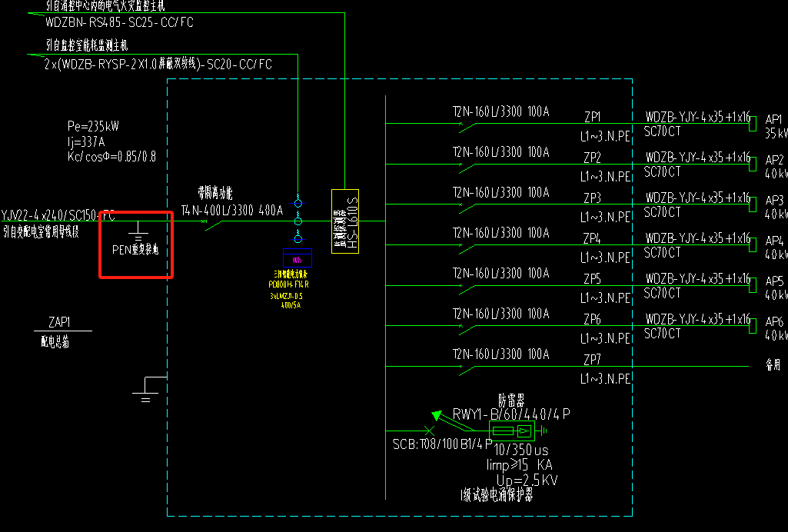This screenshot has width=788, height=532.
Task: Click the 备用 spare label
Action: [773, 364]
